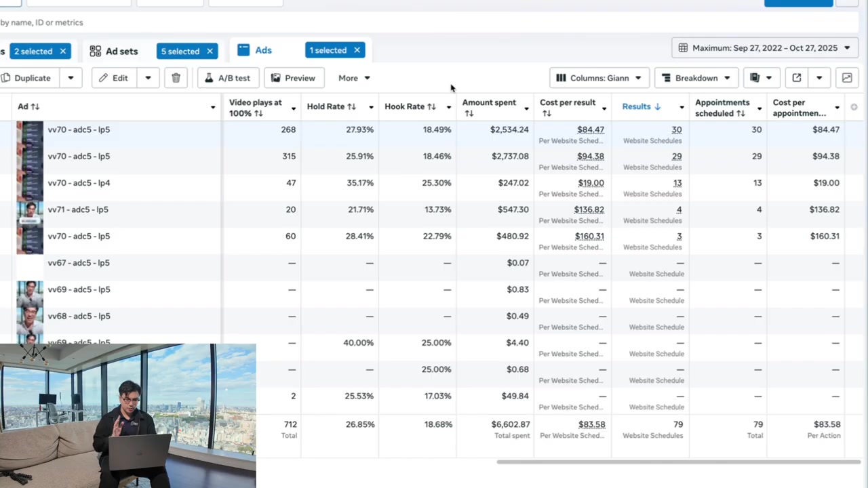Open the reports icon dropdown
Image resolution: width=868 pixels, height=488 pixels.
761,78
